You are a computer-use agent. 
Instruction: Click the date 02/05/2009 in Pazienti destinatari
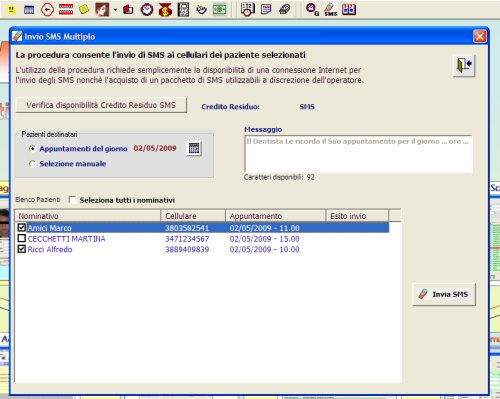[x=155, y=148]
